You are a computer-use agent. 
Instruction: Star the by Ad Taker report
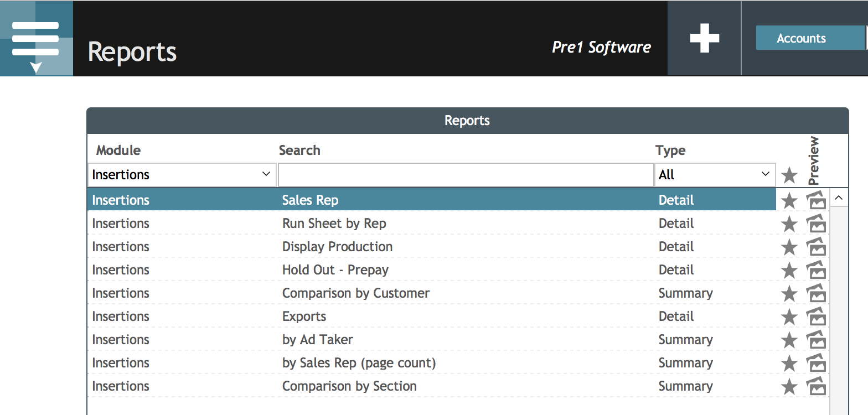point(789,340)
